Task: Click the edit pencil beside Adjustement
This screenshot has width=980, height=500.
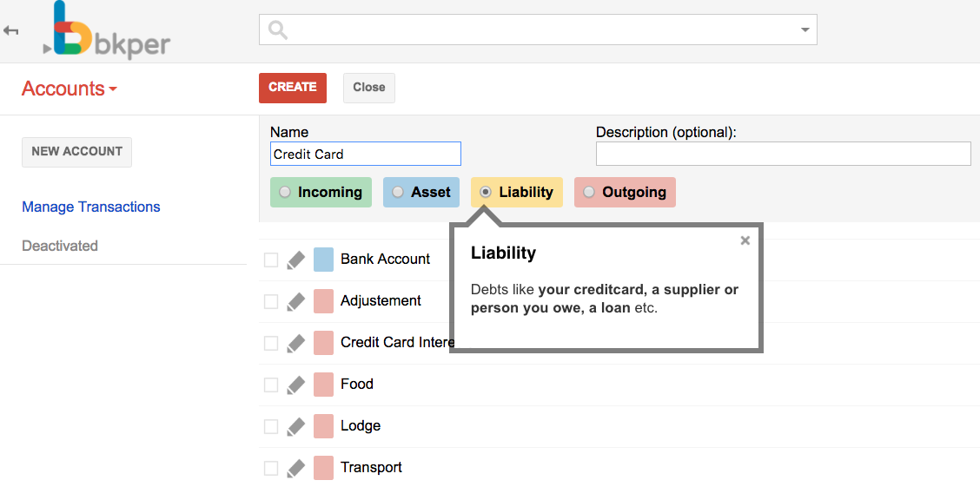Action: (x=295, y=301)
